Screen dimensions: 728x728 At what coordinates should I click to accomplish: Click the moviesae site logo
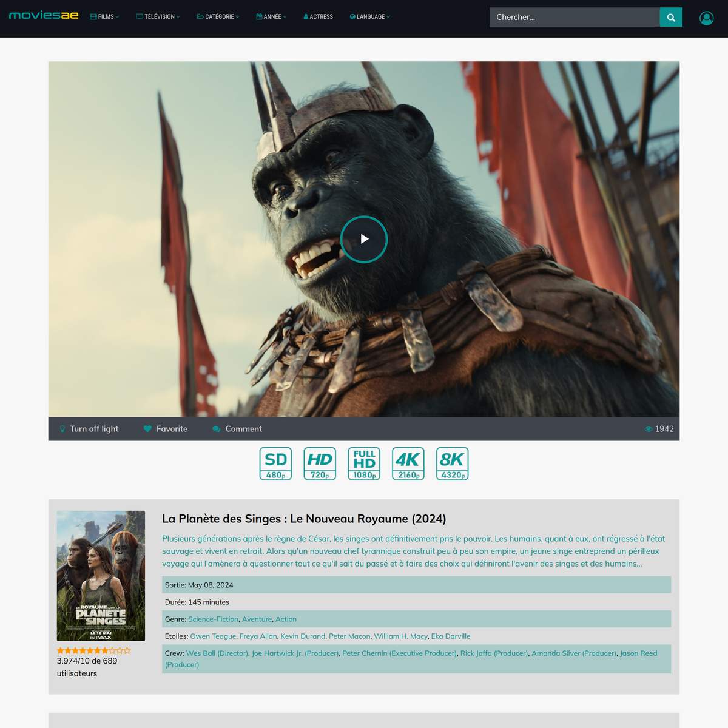click(44, 15)
